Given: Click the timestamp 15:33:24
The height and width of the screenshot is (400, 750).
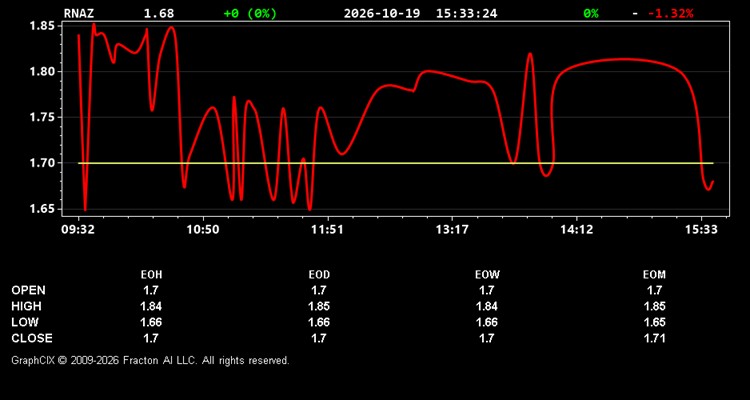Looking at the screenshot, I should tap(466, 13).
